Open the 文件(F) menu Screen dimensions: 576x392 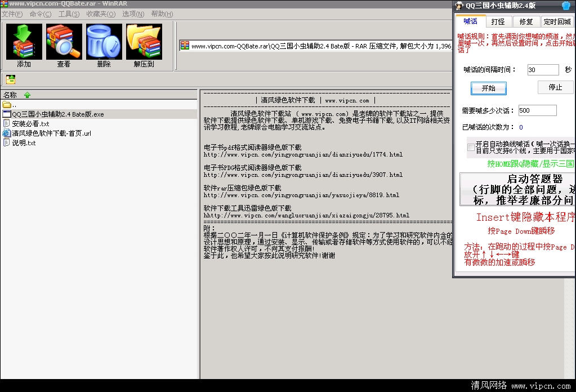pyautogui.click(x=12, y=14)
